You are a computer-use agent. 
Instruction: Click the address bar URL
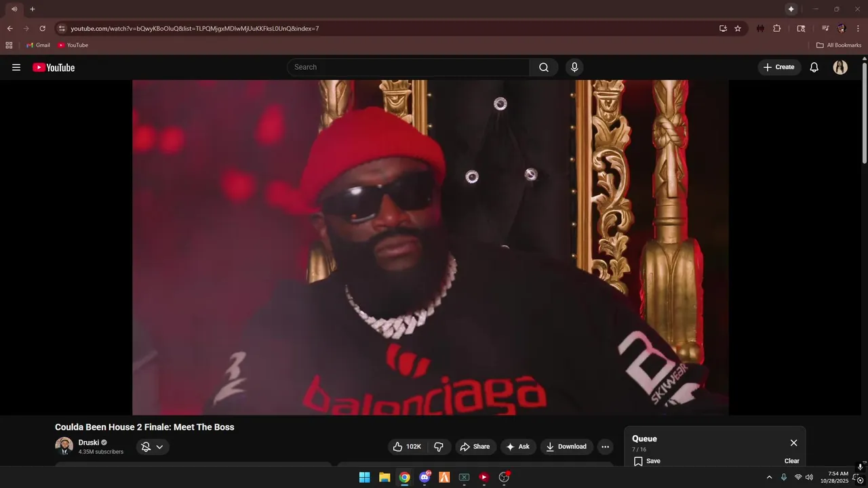coord(195,28)
